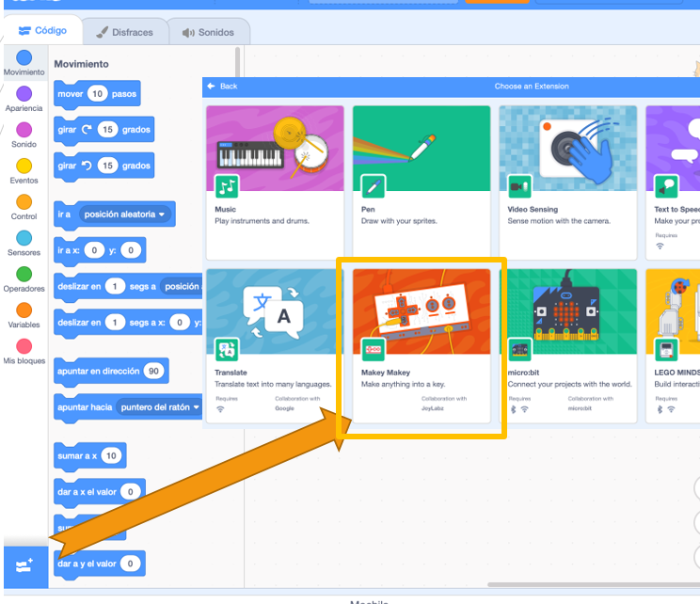
Task: Click the Translate badge icon
Action: [227, 349]
